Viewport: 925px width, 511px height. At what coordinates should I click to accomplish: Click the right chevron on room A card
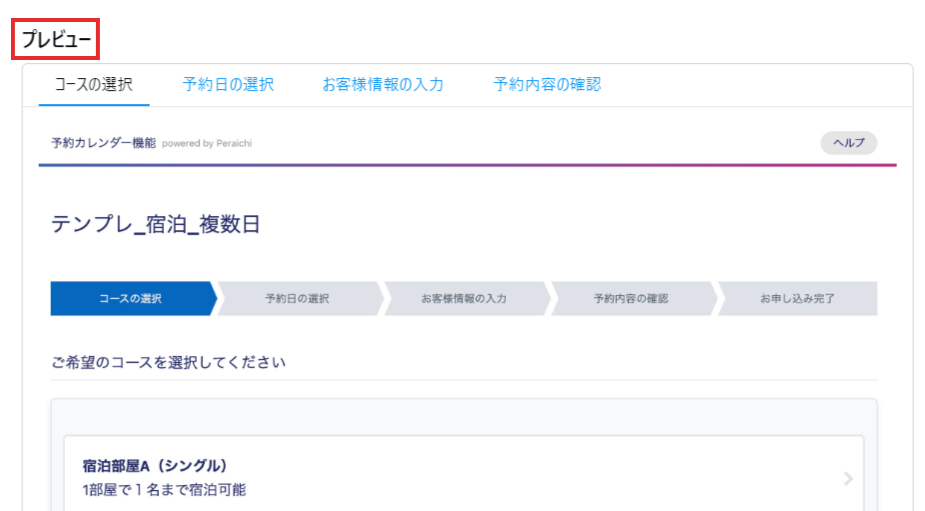tap(848, 479)
